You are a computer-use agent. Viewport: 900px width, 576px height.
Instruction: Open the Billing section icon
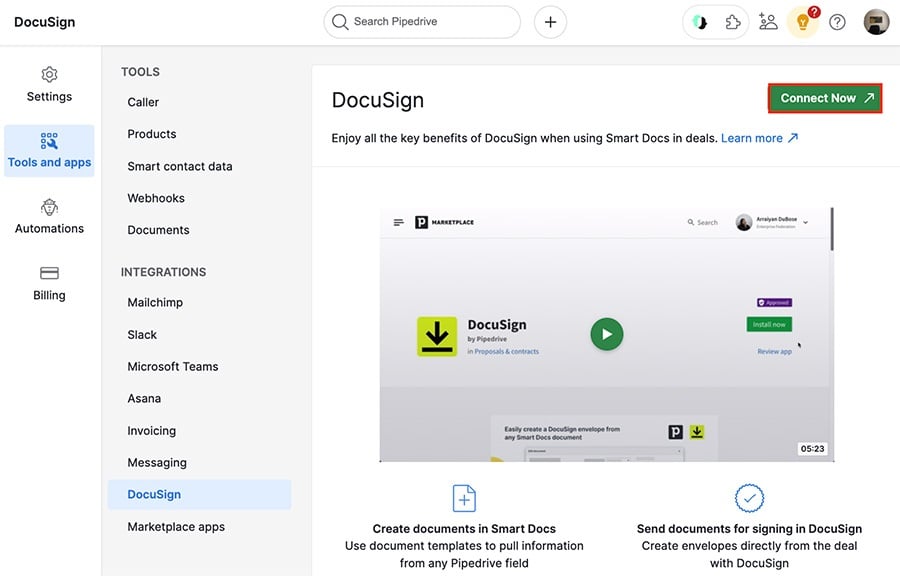pos(49,274)
